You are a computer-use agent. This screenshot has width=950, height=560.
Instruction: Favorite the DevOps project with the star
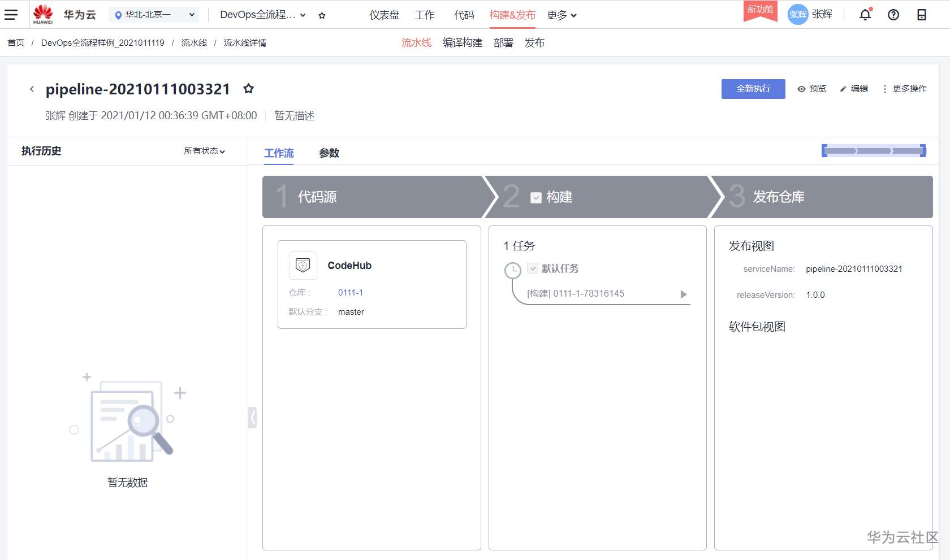(322, 15)
